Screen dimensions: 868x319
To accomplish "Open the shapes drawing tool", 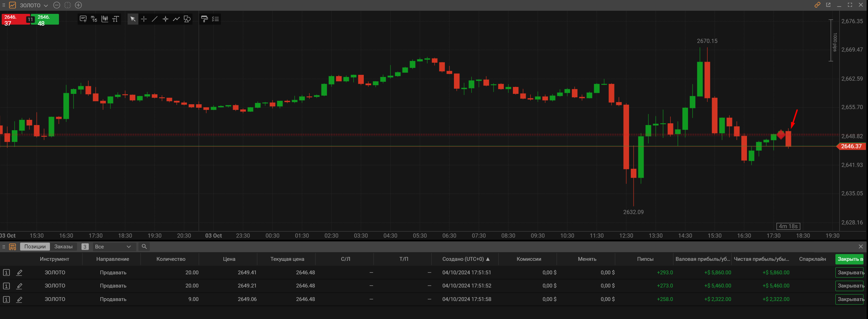I will [x=187, y=19].
